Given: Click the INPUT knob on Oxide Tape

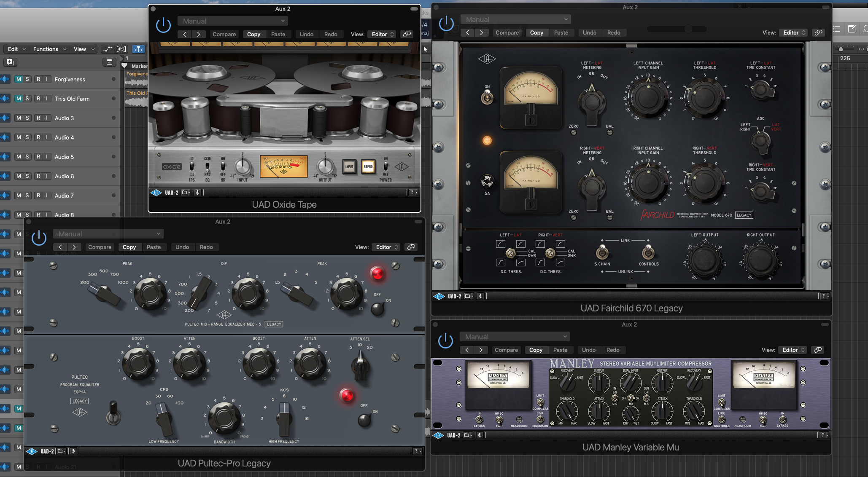Looking at the screenshot, I should (243, 166).
